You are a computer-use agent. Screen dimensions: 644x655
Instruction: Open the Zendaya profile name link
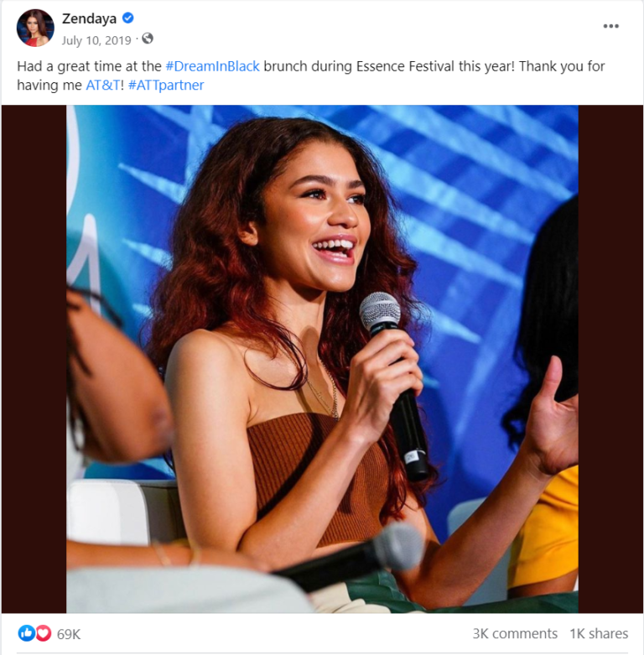click(x=89, y=18)
